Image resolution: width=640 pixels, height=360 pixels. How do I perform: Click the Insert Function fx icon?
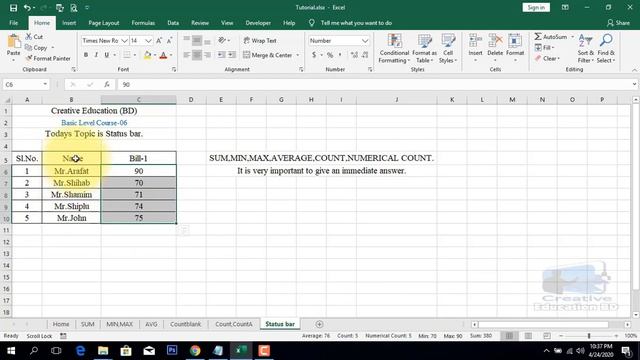[x=107, y=84]
